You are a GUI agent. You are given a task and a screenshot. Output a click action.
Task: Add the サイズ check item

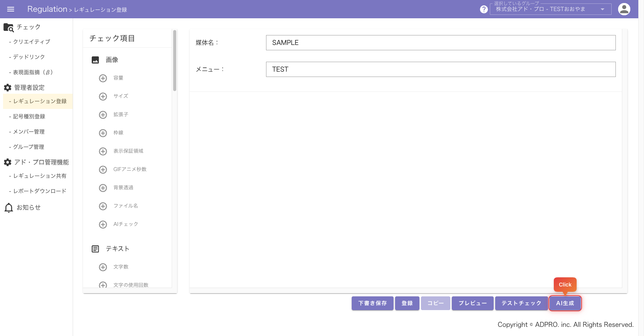coord(103,96)
